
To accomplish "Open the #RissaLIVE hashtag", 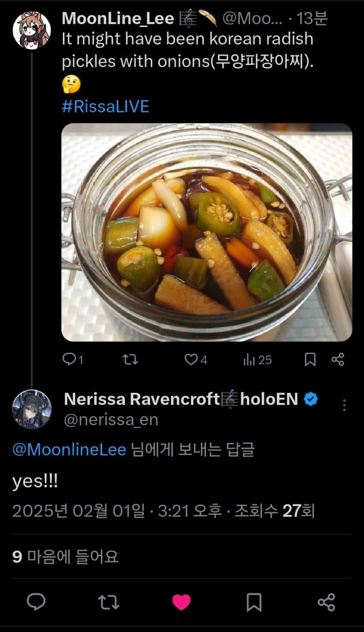I will [x=105, y=106].
